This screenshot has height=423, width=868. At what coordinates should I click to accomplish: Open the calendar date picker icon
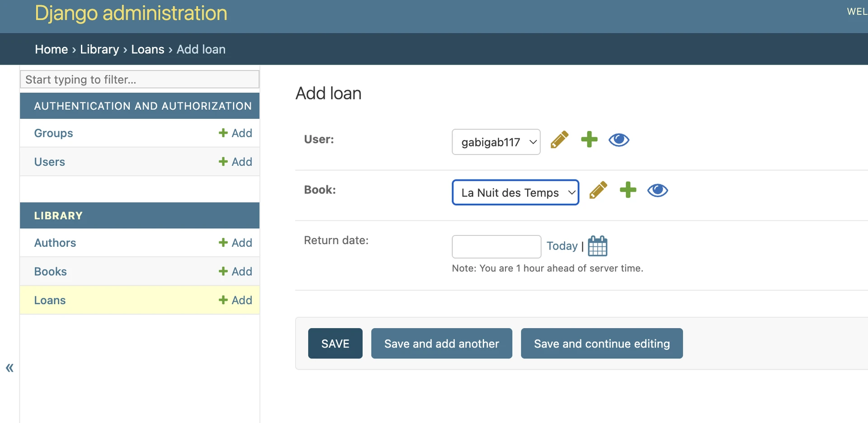[x=597, y=246]
